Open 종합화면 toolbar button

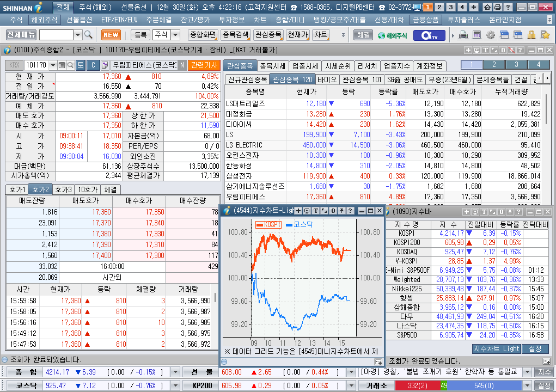pyautogui.click(x=203, y=35)
